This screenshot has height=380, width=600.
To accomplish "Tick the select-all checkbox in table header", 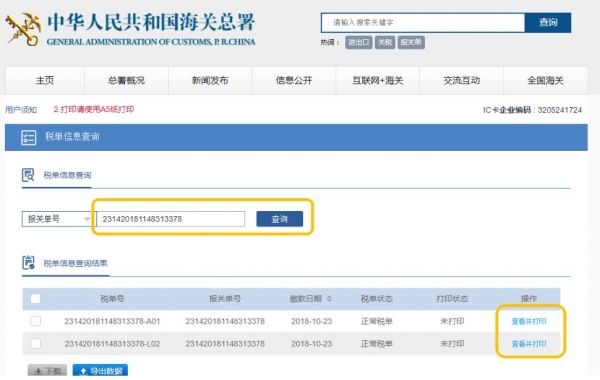I will (x=36, y=298).
